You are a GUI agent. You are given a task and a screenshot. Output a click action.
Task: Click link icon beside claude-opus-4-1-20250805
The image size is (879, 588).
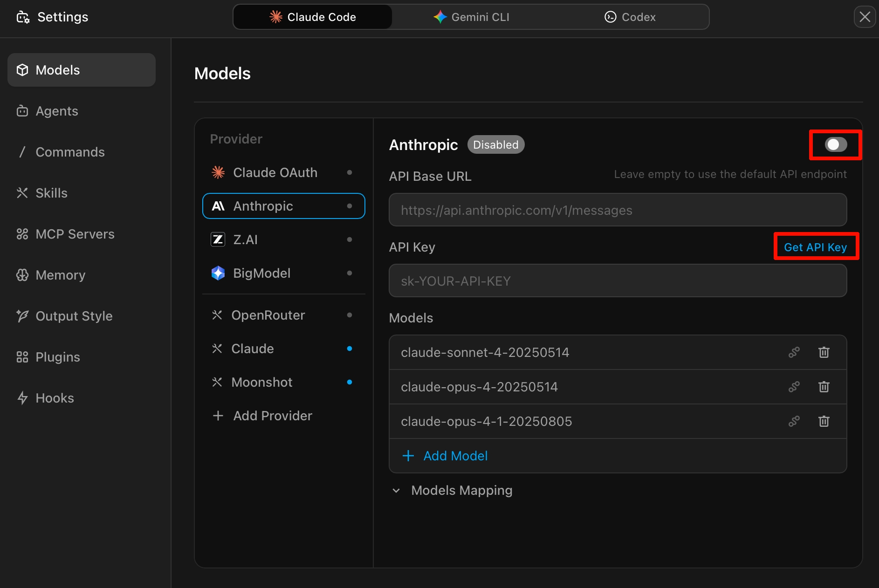[x=794, y=421]
